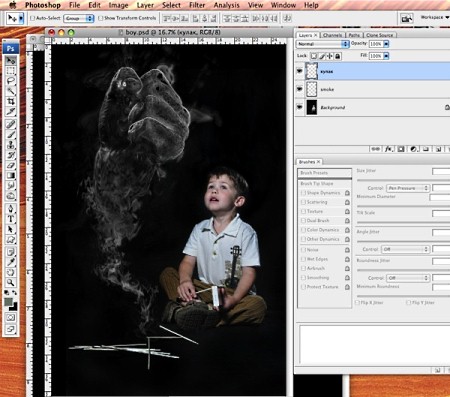Image resolution: width=450 pixels, height=397 pixels.
Task: Open the Apple menu
Action: (x=13, y=5)
